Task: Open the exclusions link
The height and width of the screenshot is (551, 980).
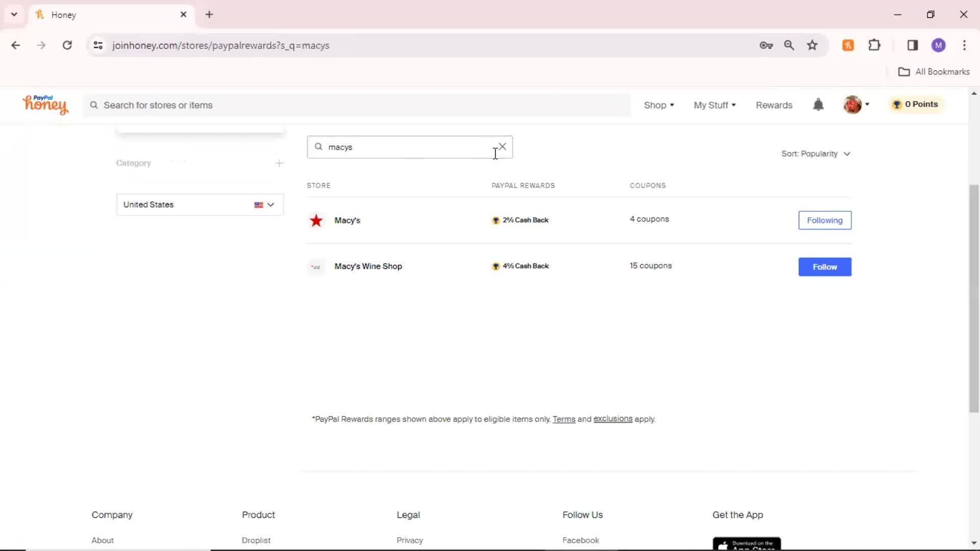Action: 612,419
